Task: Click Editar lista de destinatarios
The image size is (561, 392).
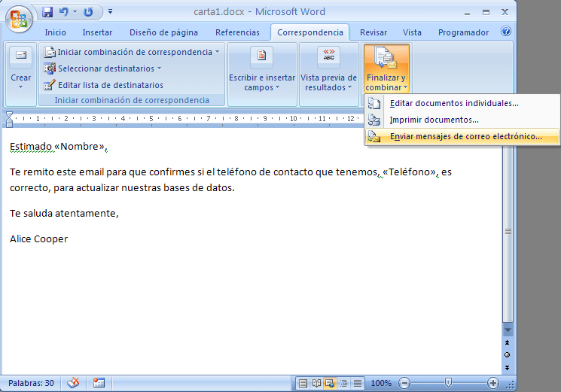Action: click(x=103, y=85)
